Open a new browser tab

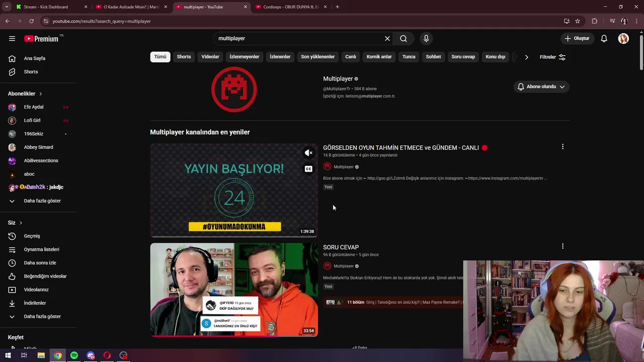[x=337, y=7]
